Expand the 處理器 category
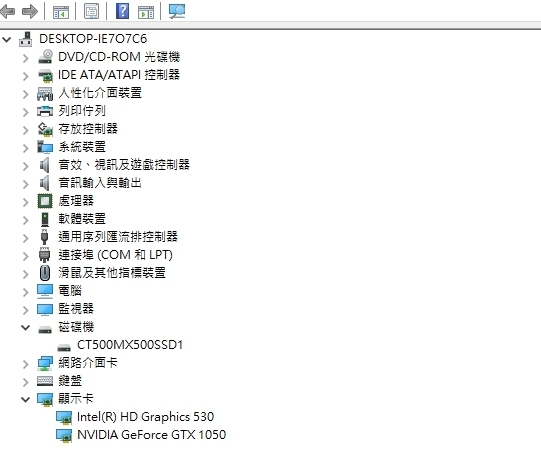The width and height of the screenshot is (541, 476). click(x=26, y=202)
